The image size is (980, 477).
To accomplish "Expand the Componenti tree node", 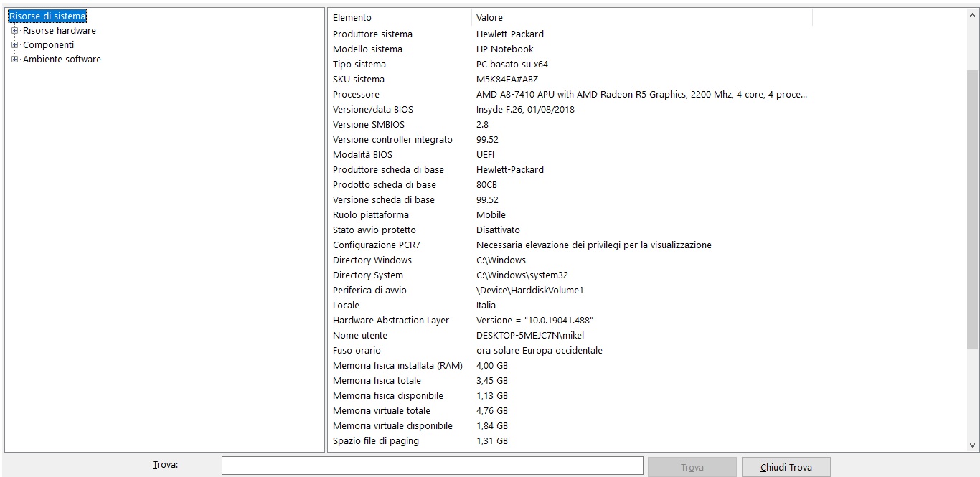I will (15, 44).
